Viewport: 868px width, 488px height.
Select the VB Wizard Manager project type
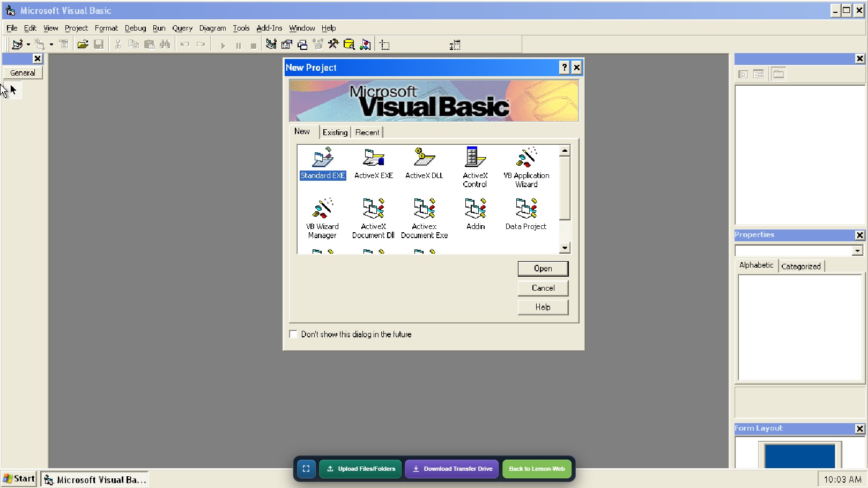322,218
